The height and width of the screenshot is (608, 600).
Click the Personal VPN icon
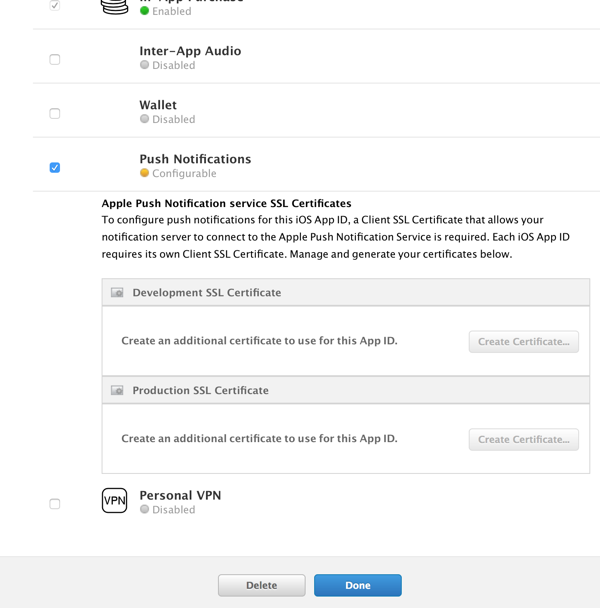coord(115,500)
